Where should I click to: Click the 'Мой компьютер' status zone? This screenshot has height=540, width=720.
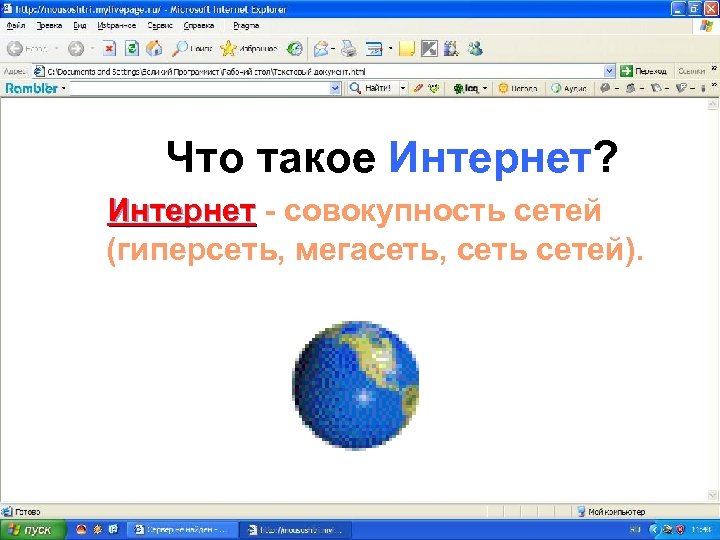pyautogui.click(x=611, y=512)
